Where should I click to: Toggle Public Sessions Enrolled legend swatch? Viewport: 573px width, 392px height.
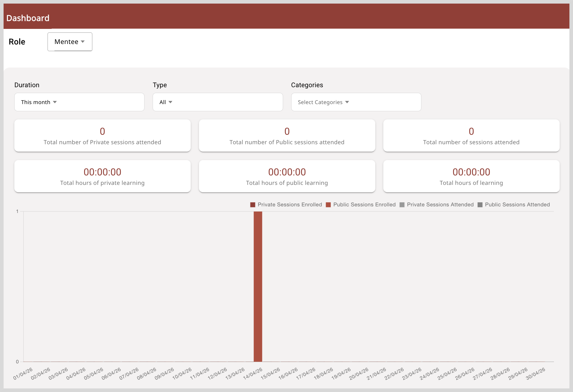click(328, 205)
